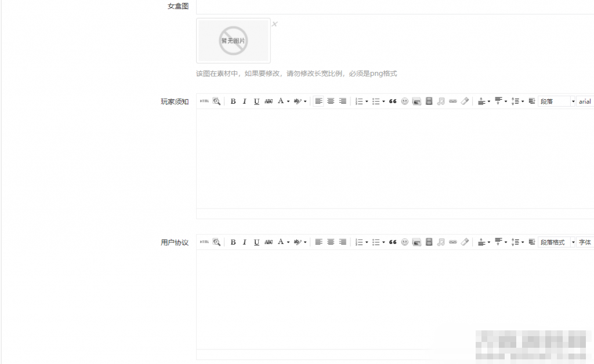The height and width of the screenshot is (364, 594).
Task: Open 段落格式 dropdown in 用户协议 editor
Action: pyautogui.click(x=556, y=242)
